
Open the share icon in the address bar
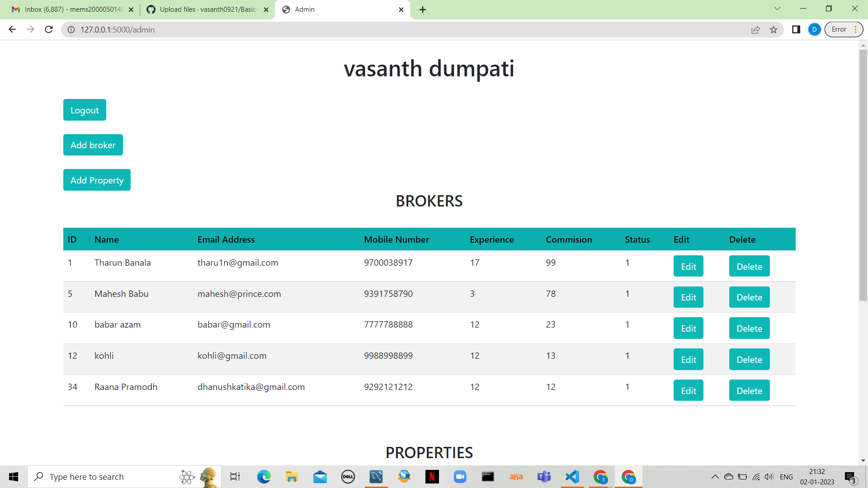click(x=756, y=29)
